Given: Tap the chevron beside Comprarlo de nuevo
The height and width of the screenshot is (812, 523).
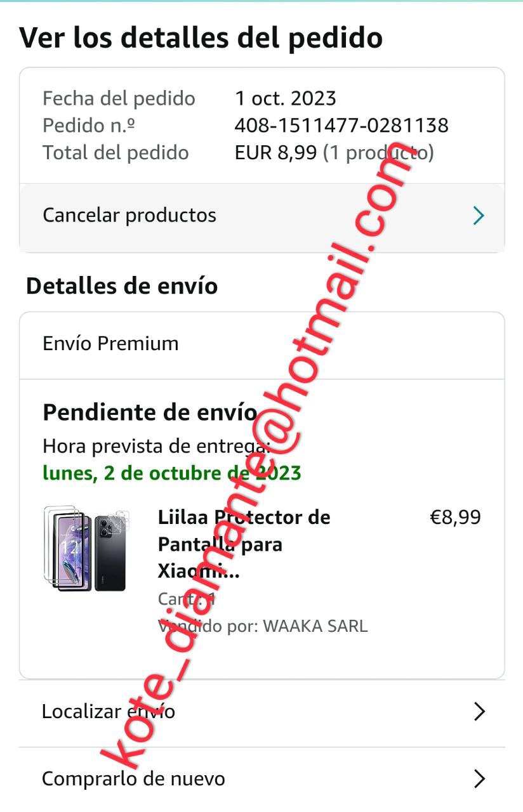Looking at the screenshot, I should coord(480,778).
